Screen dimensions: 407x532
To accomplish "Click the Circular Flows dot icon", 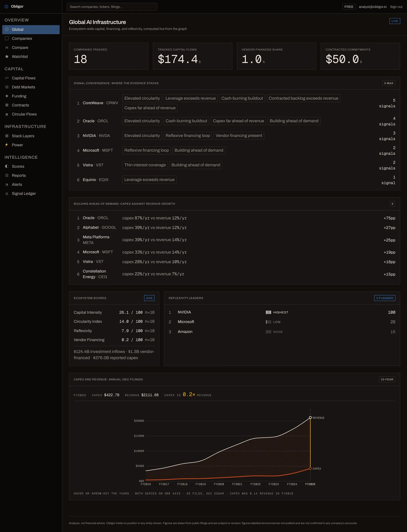I will tap(7, 114).
